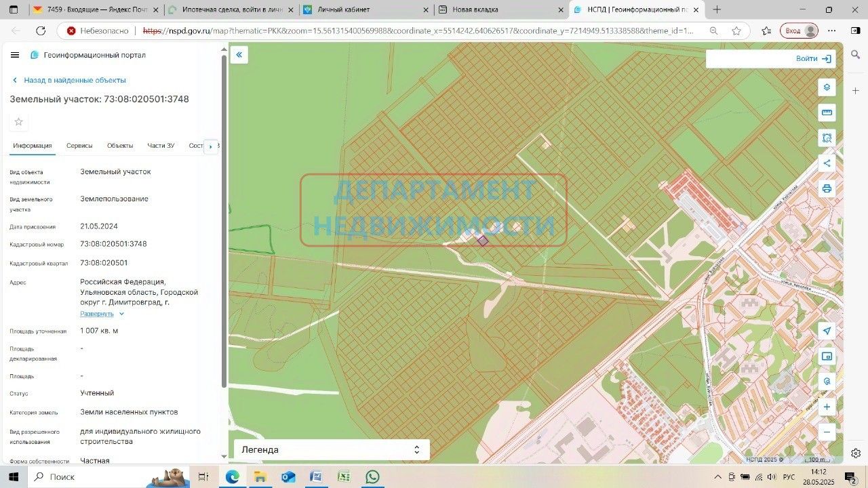The height and width of the screenshot is (488, 868).
Task: Open the map layers tool
Action: coord(827,87)
